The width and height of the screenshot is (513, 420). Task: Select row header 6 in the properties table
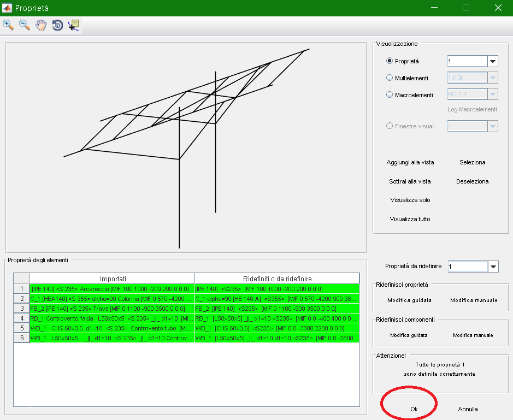click(22, 338)
